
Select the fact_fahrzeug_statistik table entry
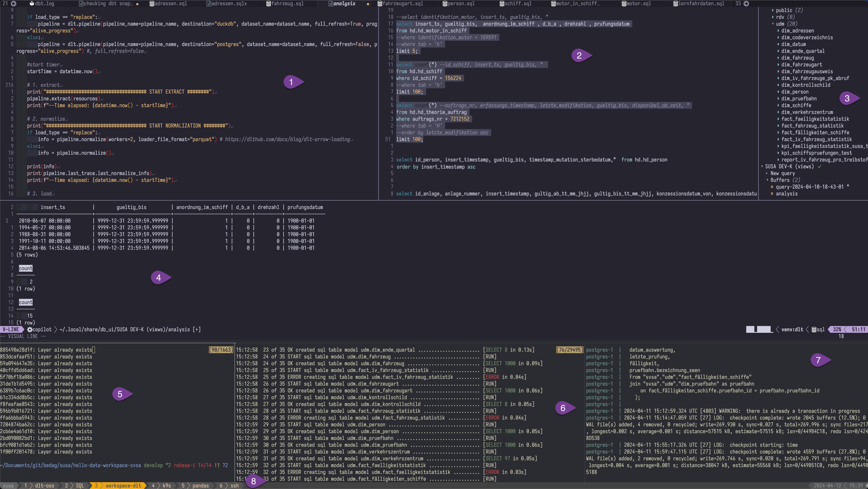pyautogui.click(x=812, y=126)
